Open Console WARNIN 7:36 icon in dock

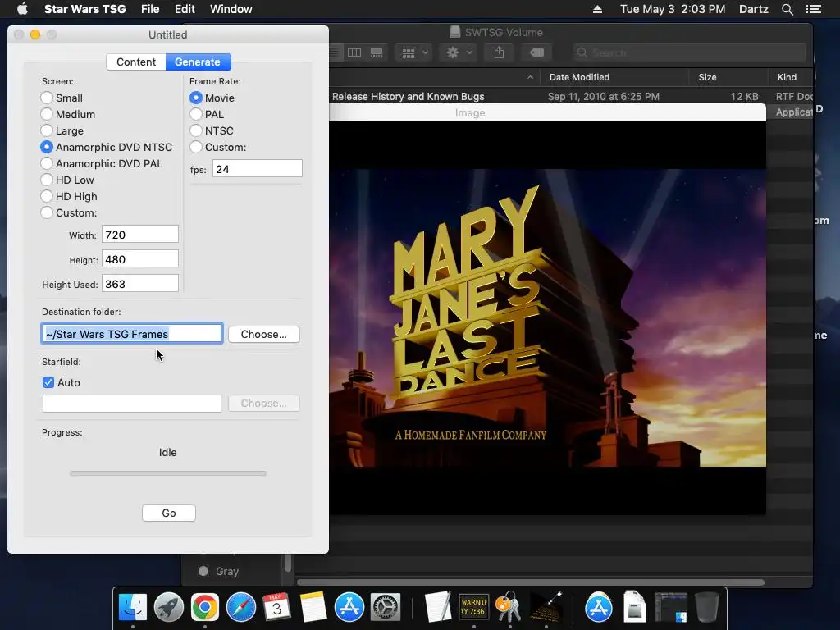point(473,608)
